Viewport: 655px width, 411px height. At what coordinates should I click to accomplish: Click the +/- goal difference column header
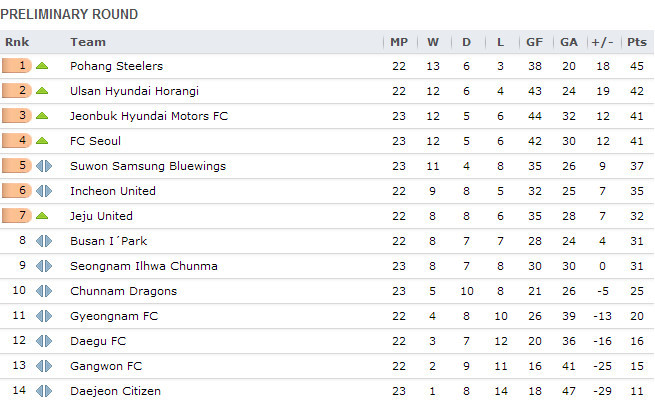(x=602, y=42)
